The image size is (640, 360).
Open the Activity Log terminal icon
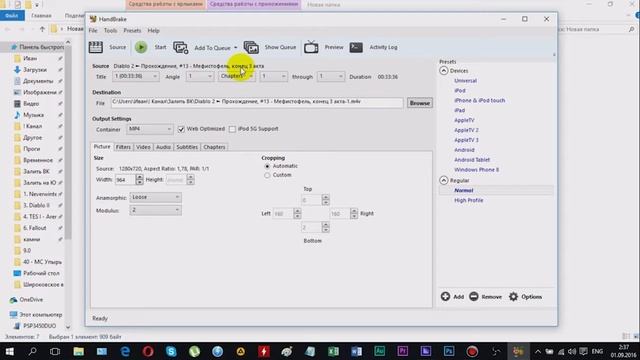(x=356, y=47)
